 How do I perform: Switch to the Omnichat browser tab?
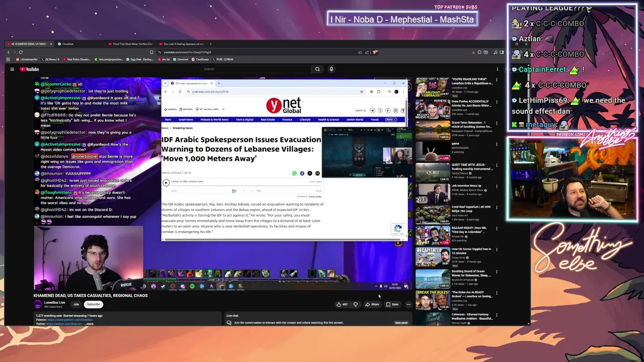point(67,44)
